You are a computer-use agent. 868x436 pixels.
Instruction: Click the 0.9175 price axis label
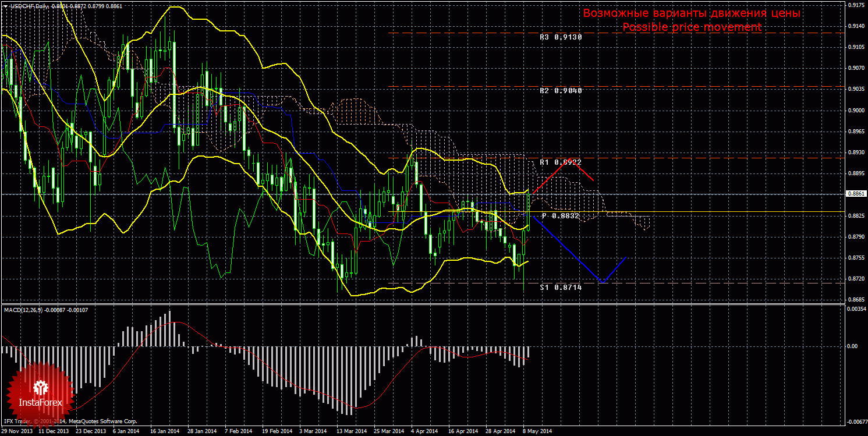pos(855,5)
